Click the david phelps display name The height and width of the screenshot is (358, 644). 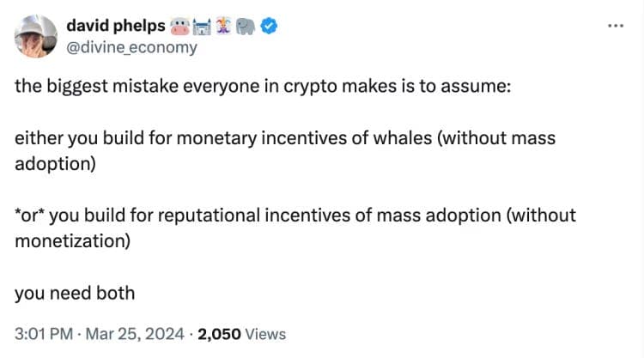116,26
